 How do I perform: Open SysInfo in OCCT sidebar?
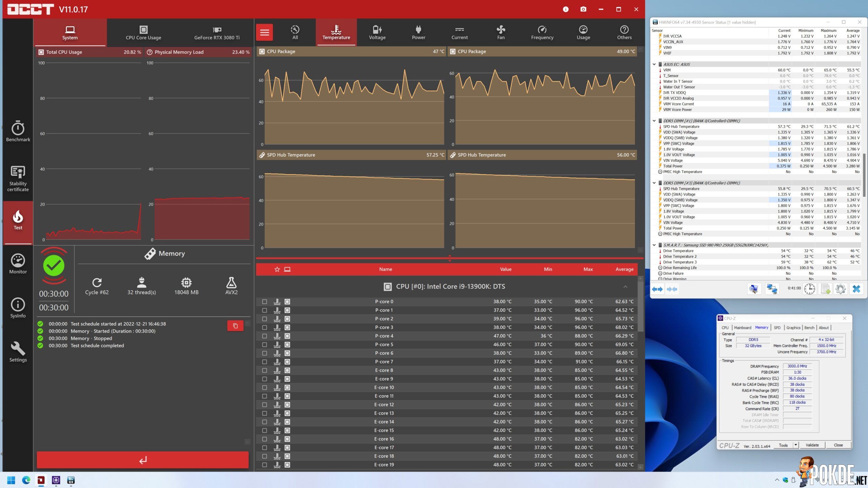(18, 308)
